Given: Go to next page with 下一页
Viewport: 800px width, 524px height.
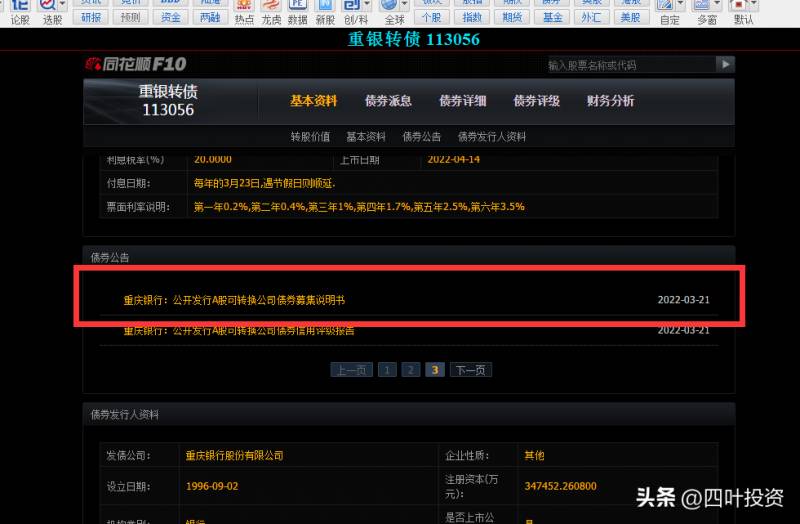Looking at the screenshot, I should [471, 370].
